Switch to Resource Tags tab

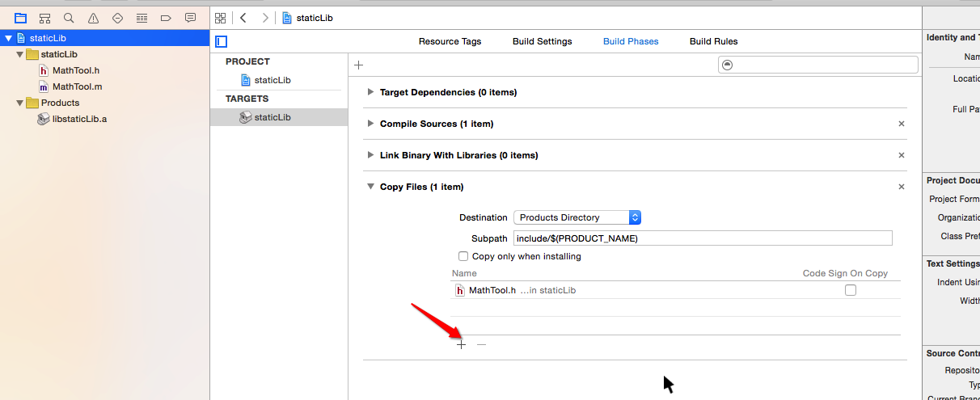coord(450,41)
